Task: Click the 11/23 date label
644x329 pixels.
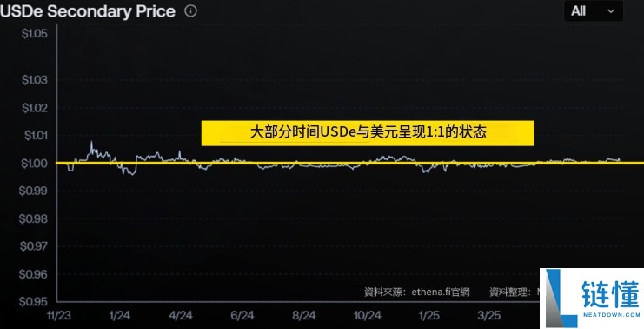Action: pos(59,316)
